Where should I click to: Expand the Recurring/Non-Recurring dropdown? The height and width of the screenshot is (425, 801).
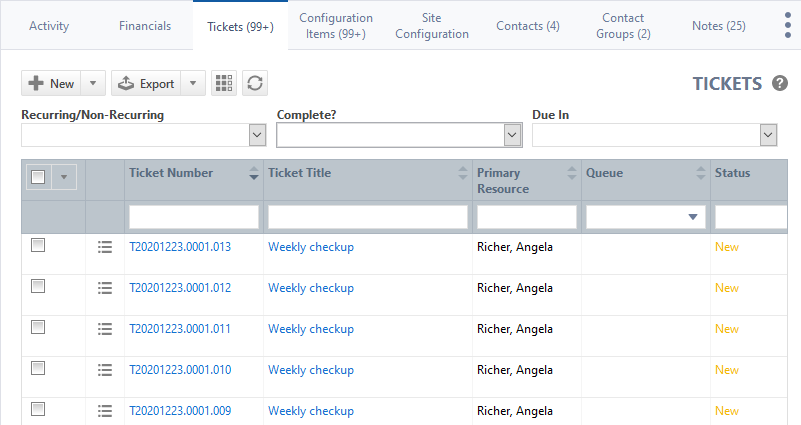coord(256,135)
